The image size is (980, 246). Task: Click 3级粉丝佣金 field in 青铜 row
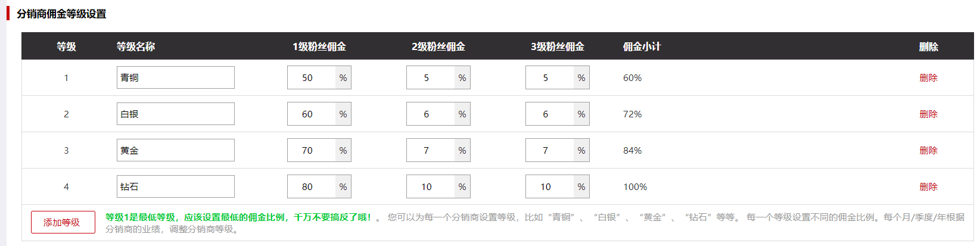click(x=550, y=77)
